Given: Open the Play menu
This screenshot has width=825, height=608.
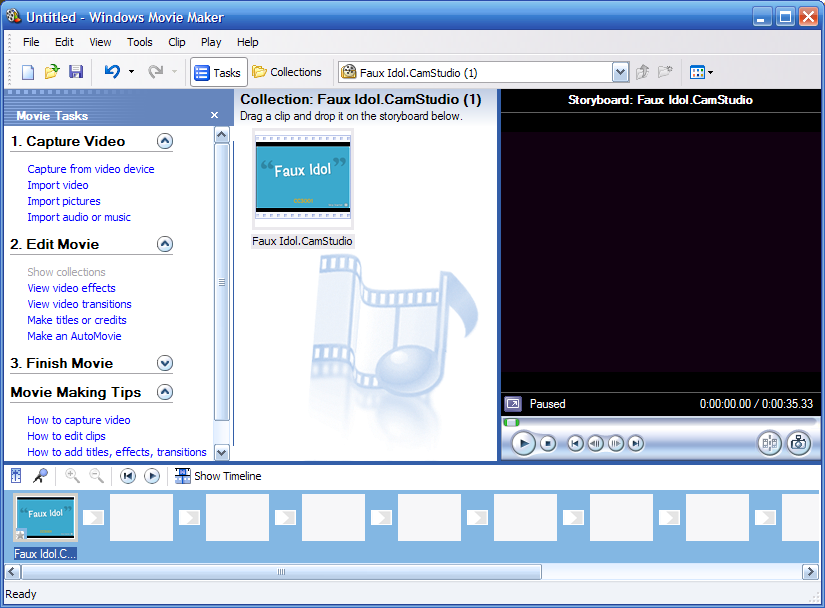Looking at the screenshot, I should point(211,42).
